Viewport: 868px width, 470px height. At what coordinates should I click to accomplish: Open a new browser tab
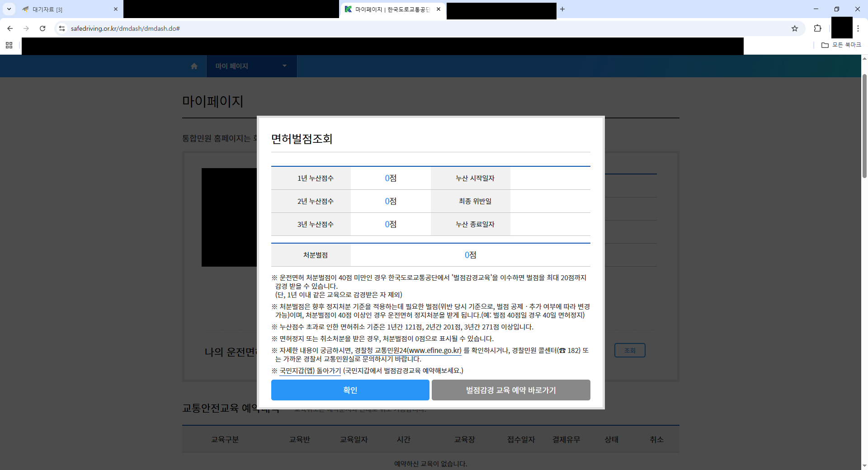pyautogui.click(x=562, y=9)
